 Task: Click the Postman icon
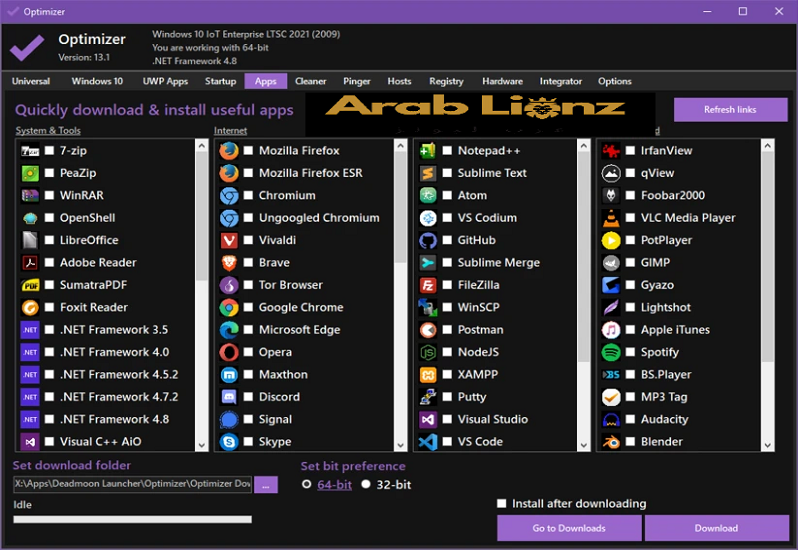[428, 330]
